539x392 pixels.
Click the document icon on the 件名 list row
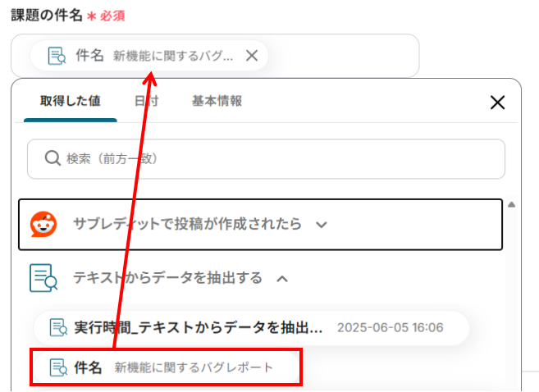[x=58, y=367]
